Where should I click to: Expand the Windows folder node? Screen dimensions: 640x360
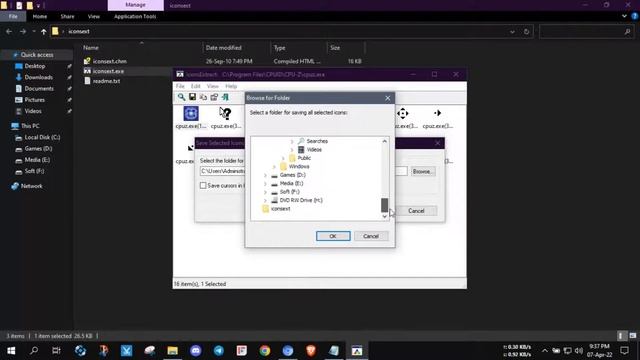[x=274, y=167]
